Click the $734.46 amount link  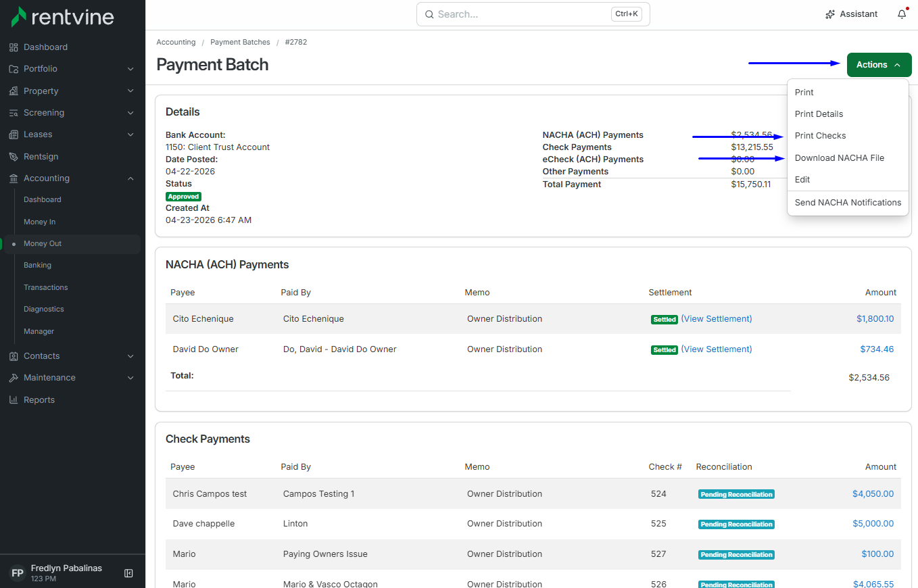[877, 349]
